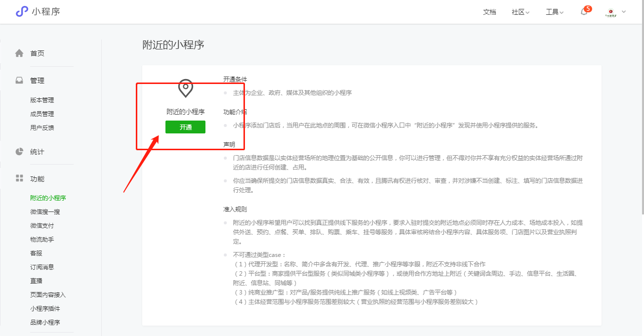Click the 管理 section label
The height and width of the screenshot is (336, 644).
tap(37, 81)
